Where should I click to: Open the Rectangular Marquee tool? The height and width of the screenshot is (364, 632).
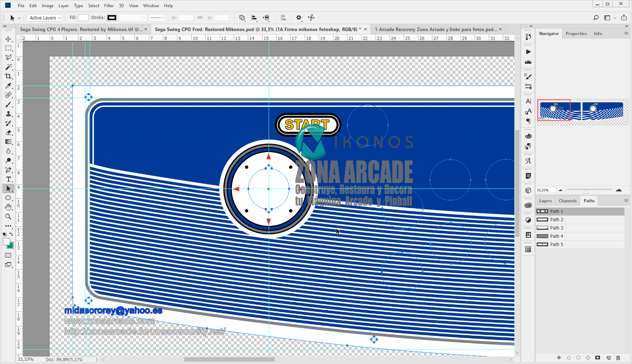click(x=9, y=48)
